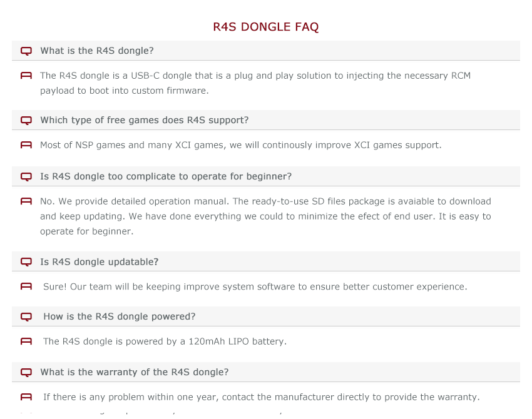Screen dimensions: 532x419
Task: Click the Q icon beside 'How is the R4S dongle powered?'
Action: pyautogui.click(x=26, y=316)
